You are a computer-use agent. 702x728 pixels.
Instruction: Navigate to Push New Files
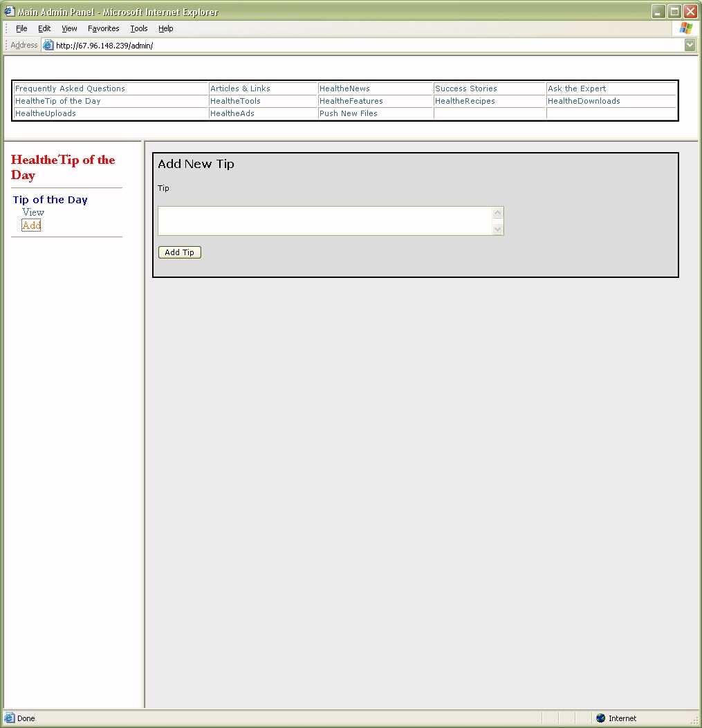349,113
